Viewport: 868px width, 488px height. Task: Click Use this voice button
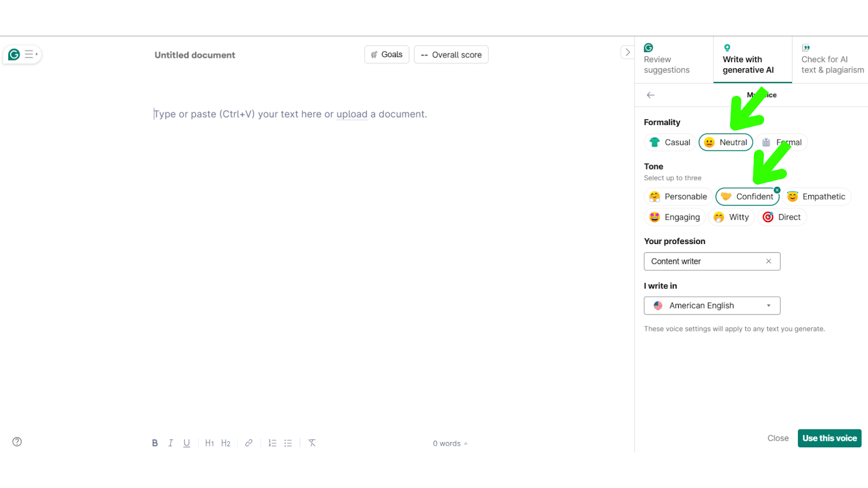829,438
